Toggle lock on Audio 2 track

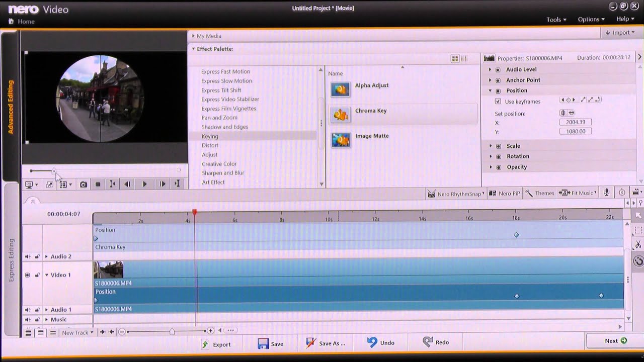(x=37, y=256)
